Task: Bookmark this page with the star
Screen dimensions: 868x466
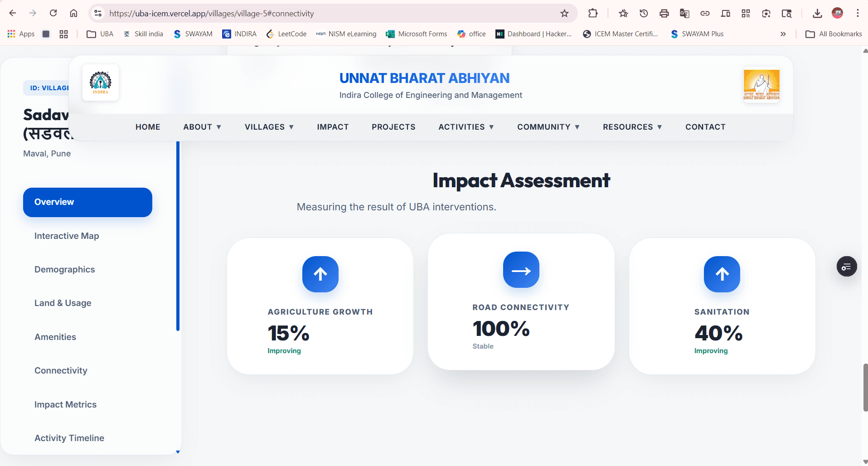Action: pyautogui.click(x=564, y=13)
